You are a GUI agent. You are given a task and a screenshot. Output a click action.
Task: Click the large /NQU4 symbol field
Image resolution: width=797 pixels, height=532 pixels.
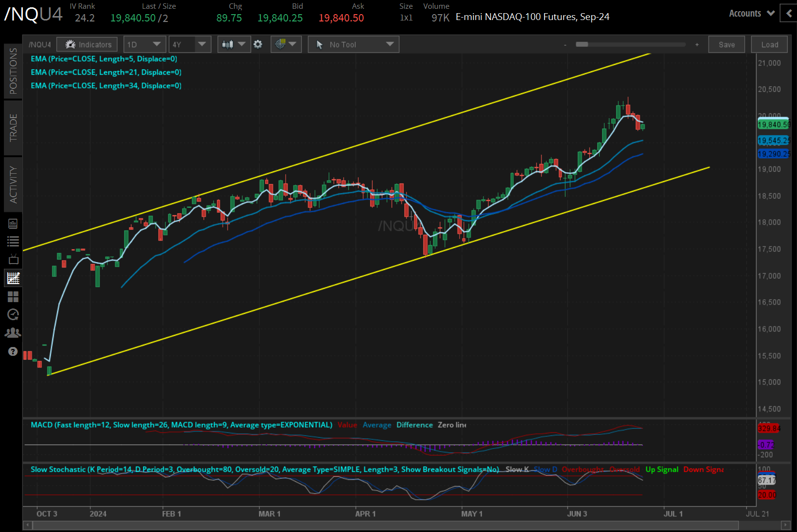[33, 14]
